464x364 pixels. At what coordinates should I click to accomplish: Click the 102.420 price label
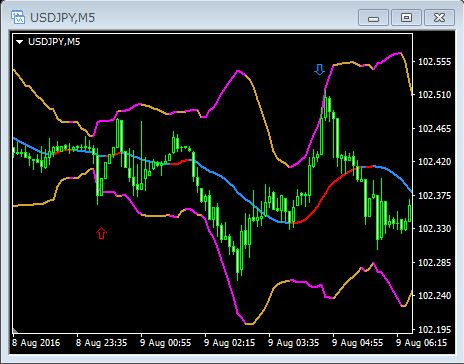click(434, 162)
